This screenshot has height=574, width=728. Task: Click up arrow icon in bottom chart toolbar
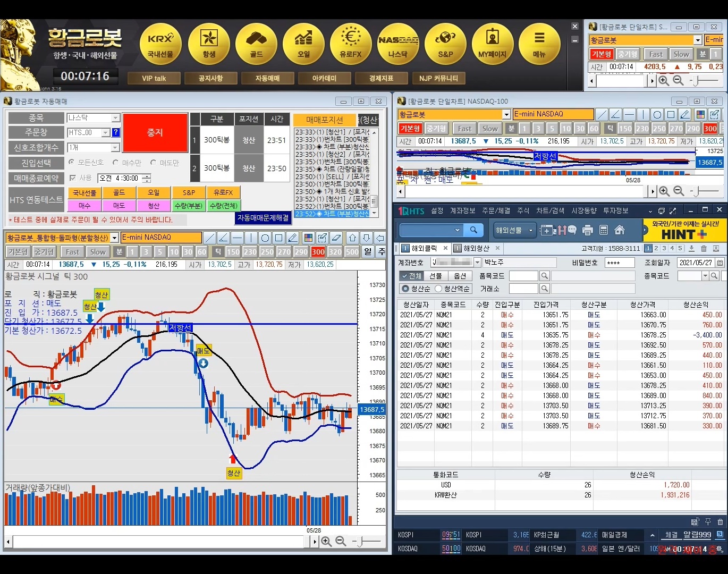352,238
